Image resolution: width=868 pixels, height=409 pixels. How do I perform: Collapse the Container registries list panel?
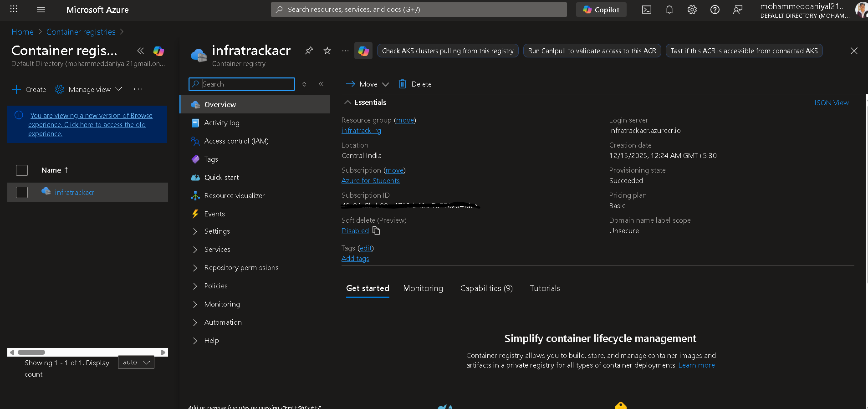(141, 51)
